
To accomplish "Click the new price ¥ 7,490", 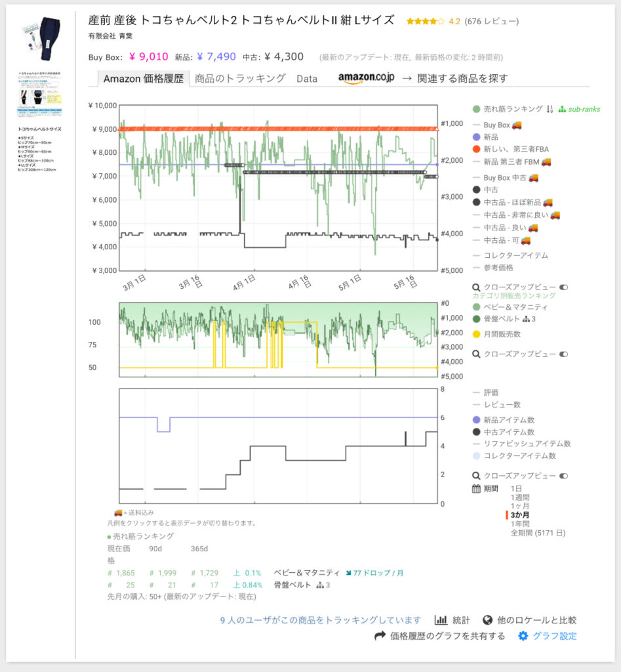I will point(216,56).
